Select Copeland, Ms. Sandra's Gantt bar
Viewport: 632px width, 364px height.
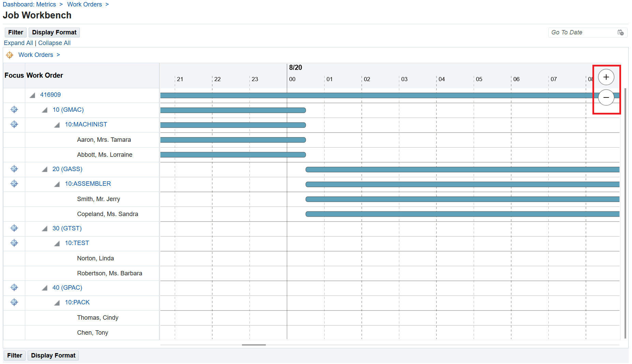pyautogui.click(x=462, y=214)
